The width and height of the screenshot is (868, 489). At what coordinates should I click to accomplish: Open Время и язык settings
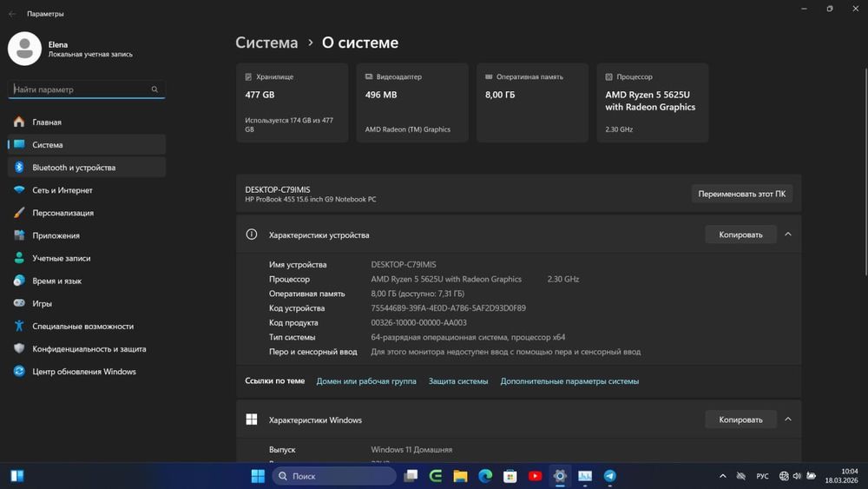86,281
